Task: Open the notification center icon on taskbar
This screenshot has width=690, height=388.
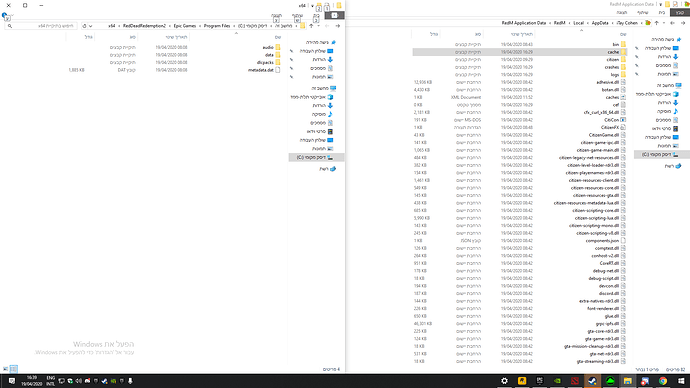Action: click(12, 381)
